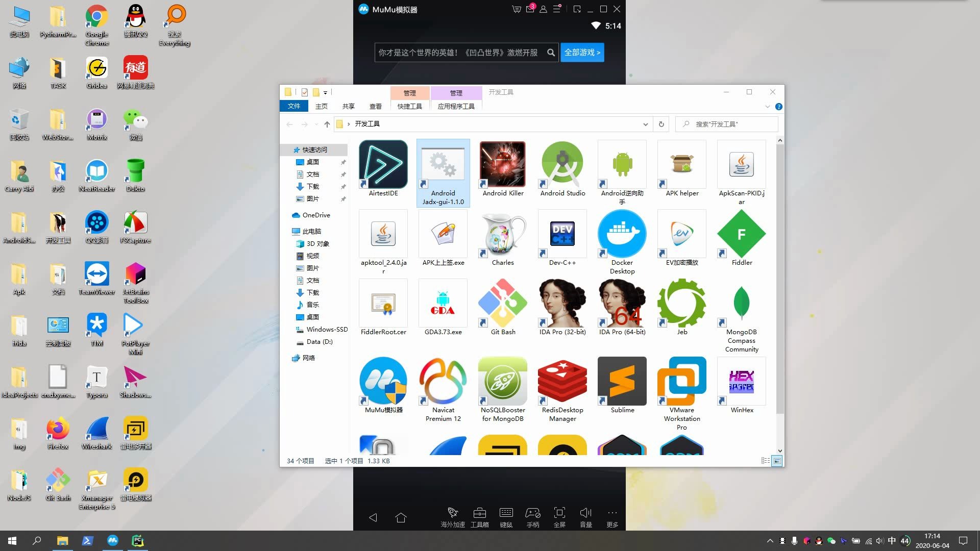Switch to details view toggle
The height and width of the screenshot is (551, 980).
766,461
